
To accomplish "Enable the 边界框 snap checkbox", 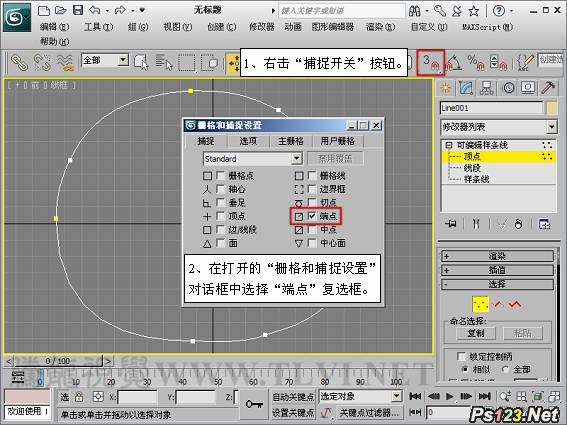I will click(x=312, y=189).
